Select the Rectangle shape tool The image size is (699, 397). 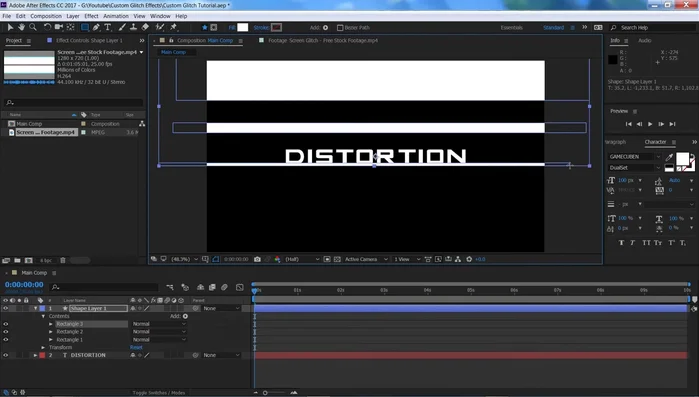click(x=85, y=27)
